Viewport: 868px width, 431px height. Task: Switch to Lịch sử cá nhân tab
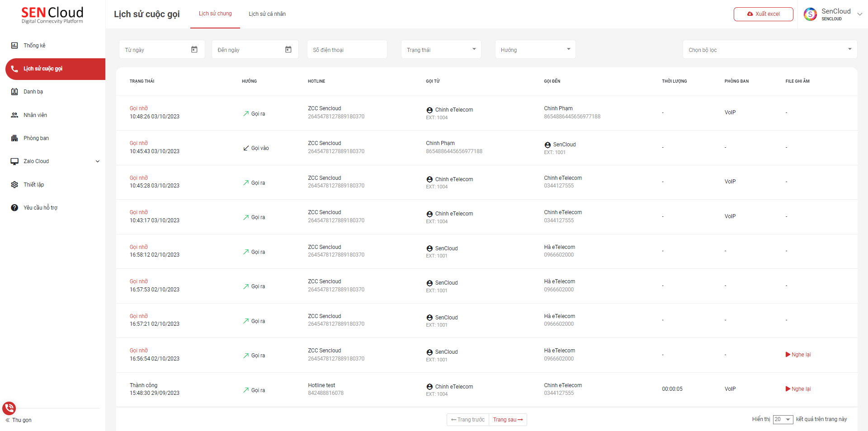267,14
